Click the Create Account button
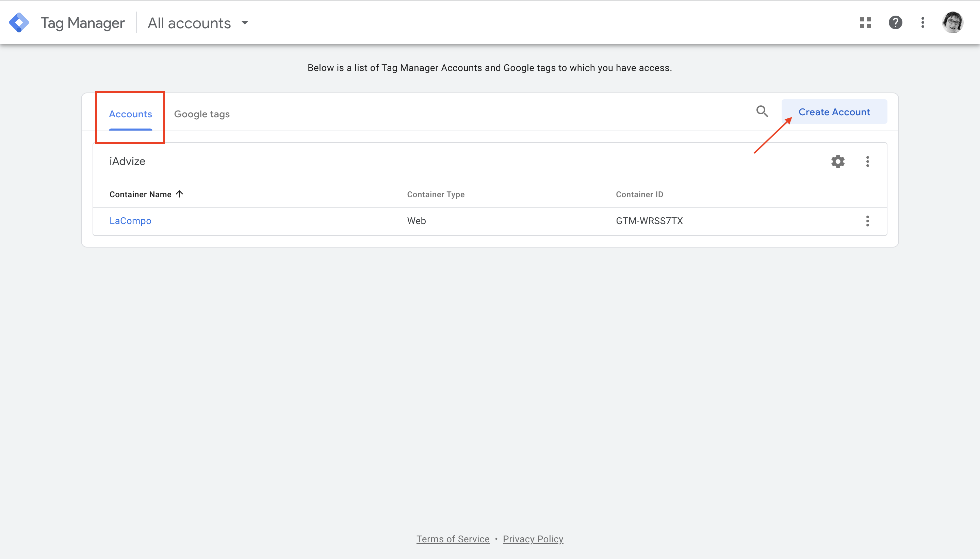The width and height of the screenshot is (980, 559). (x=834, y=112)
